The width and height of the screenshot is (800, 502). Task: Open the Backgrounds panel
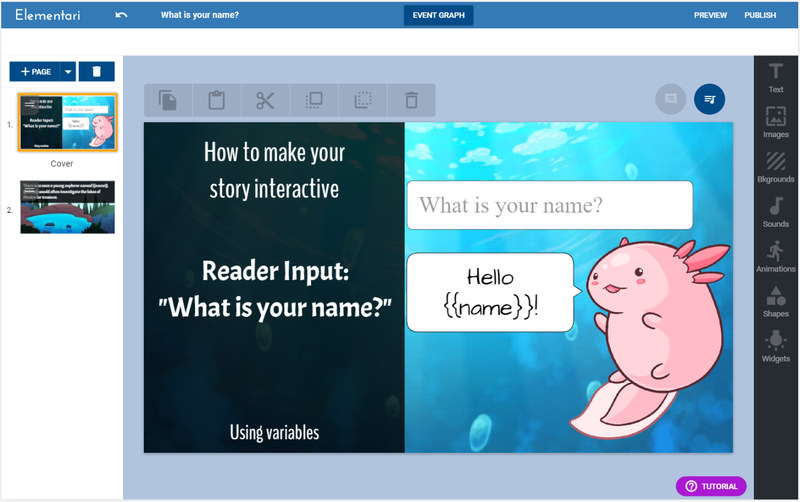click(x=776, y=167)
